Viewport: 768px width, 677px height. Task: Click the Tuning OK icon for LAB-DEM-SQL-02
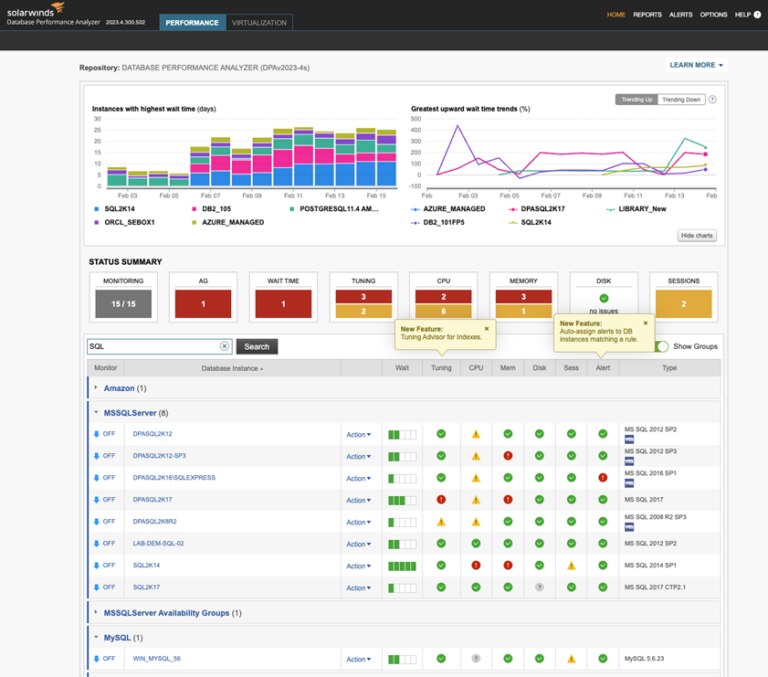click(441, 543)
